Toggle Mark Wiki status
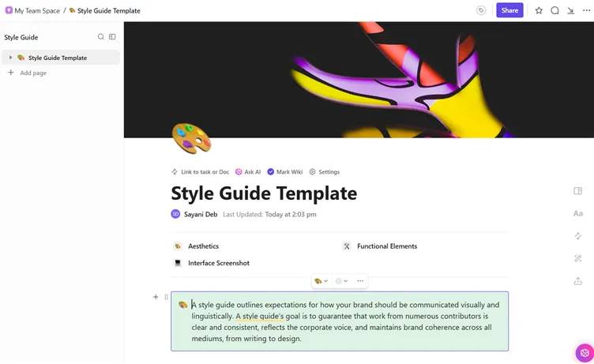The height and width of the screenshot is (364, 594). pos(285,171)
